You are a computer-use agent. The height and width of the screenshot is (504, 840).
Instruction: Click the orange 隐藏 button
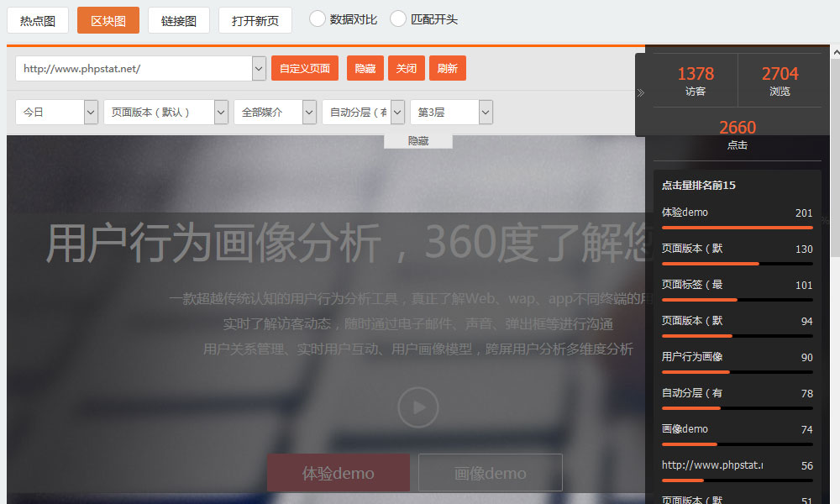(365, 68)
